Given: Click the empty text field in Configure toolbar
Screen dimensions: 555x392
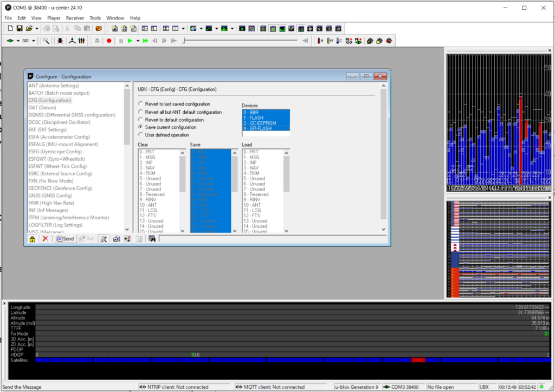Looking at the screenshot, I should [273, 239].
